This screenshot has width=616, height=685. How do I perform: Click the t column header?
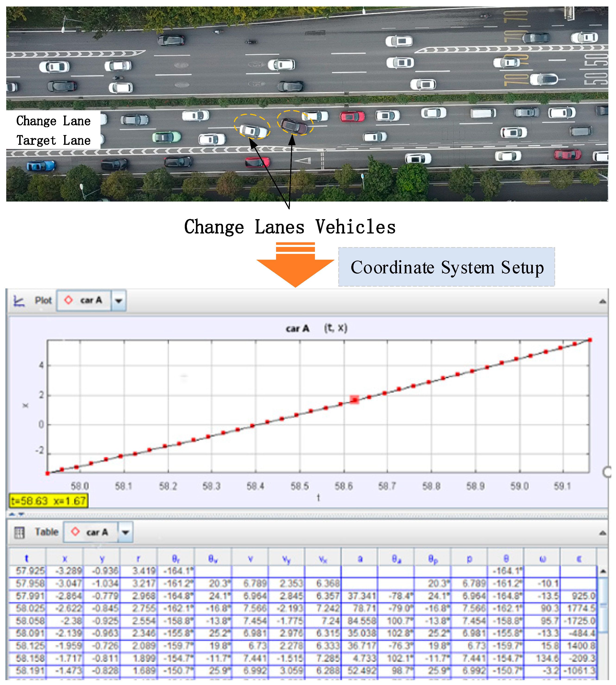point(27,559)
